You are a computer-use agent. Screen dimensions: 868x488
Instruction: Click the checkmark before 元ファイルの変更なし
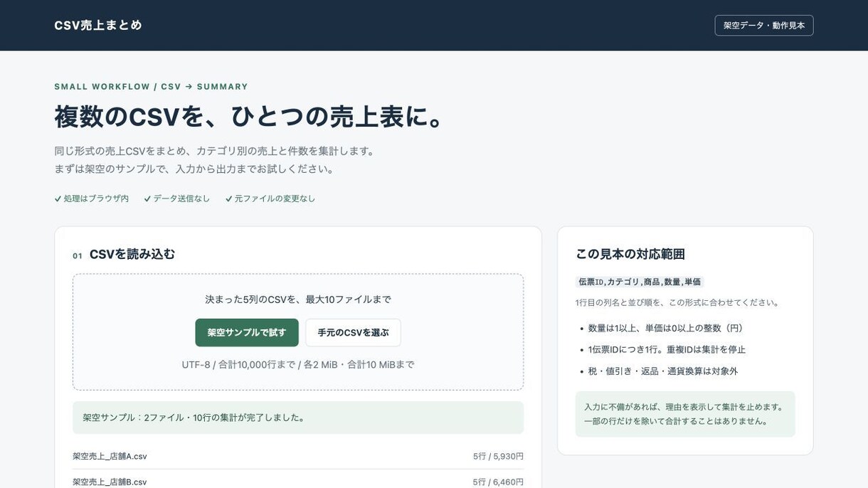click(229, 198)
